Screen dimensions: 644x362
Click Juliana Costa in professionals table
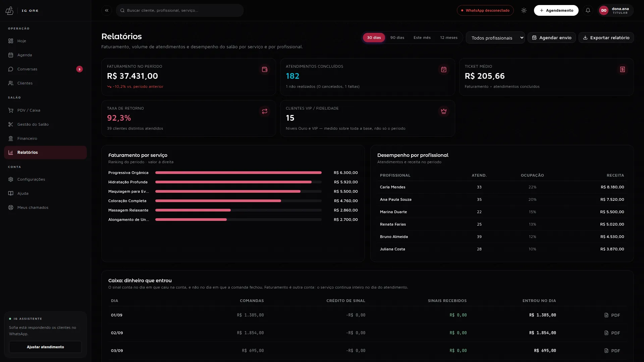coord(392,249)
